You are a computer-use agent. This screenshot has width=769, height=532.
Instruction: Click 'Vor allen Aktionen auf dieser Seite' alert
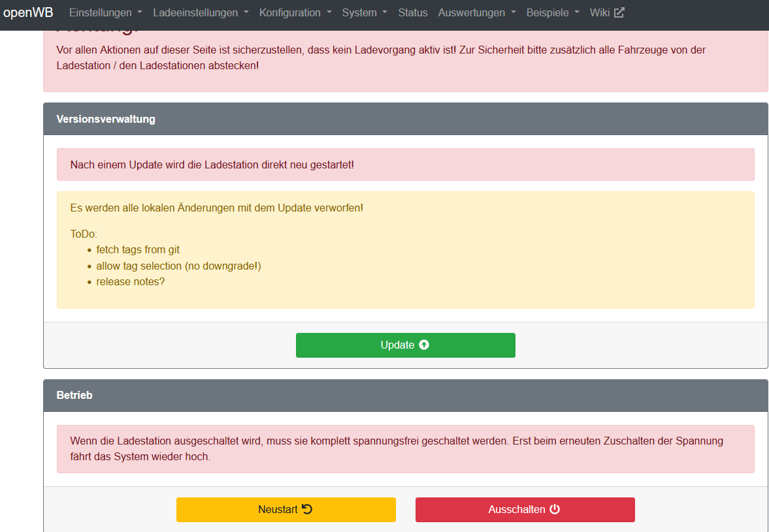[380, 58]
